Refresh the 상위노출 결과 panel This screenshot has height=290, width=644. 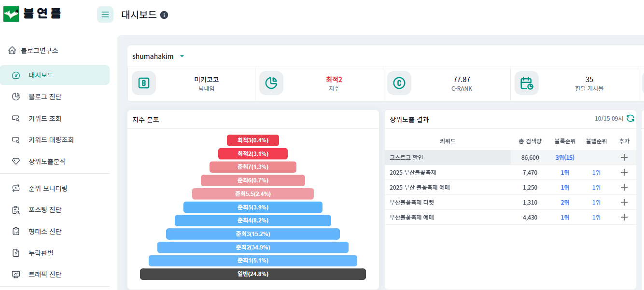tap(630, 118)
